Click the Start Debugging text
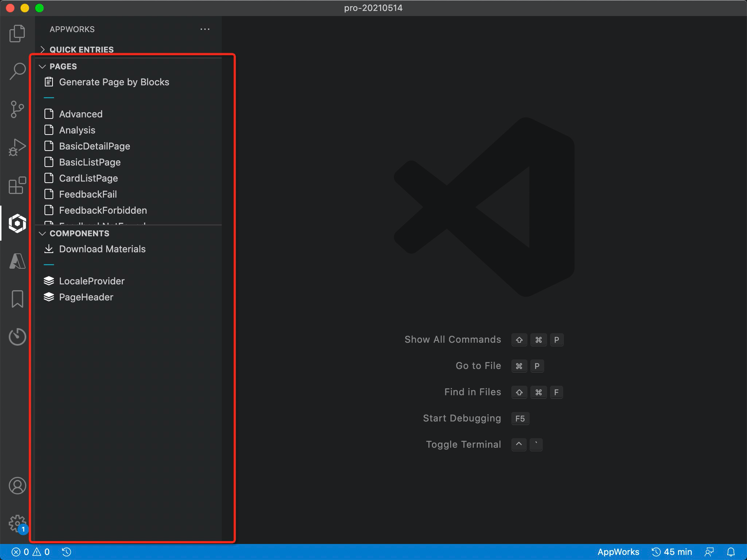This screenshot has width=747, height=560. tap(462, 418)
